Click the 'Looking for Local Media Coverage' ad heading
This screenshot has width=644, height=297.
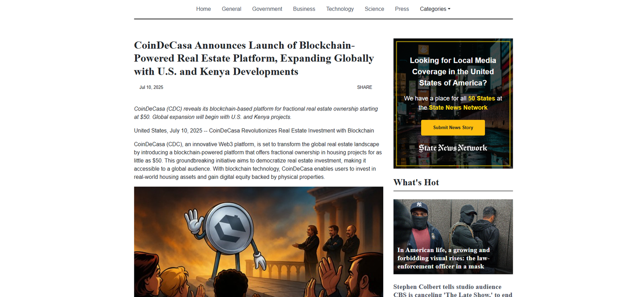453,72
